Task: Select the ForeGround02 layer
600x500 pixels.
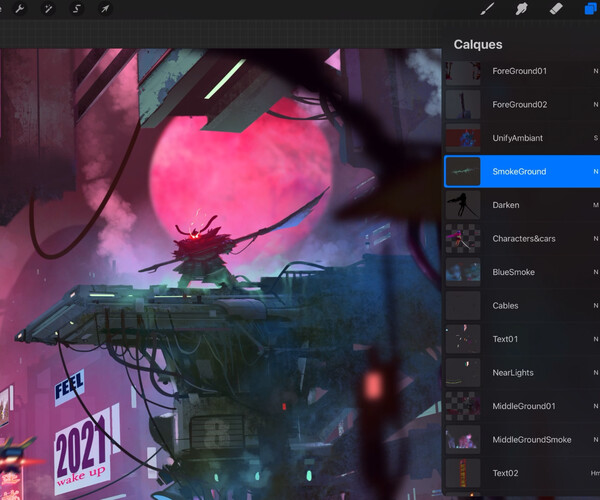Action: click(522, 104)
